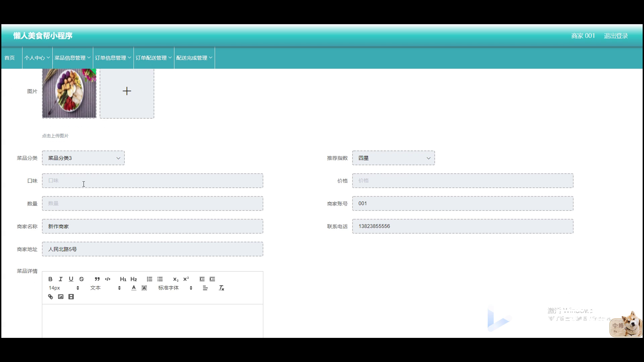Clear text formatting
This screenshot has width=644, height=362.
[221, 288]
